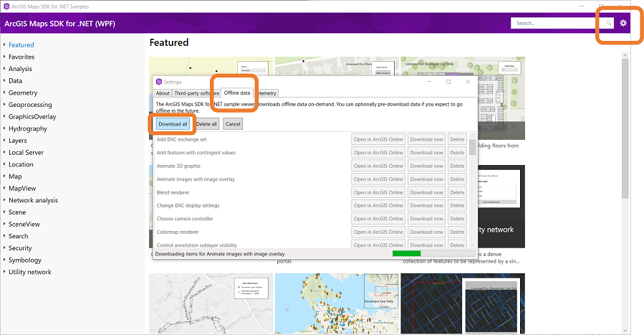Select Utility network in the sidebar
Viewport: 644px width, 335px height.
(30, 272)
